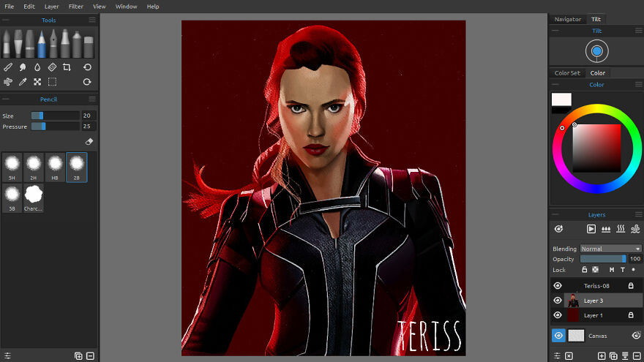Duplicate brush preset icon in Pencil panel
The height and width of the screenshot is (362, 644).
[78, 356]
